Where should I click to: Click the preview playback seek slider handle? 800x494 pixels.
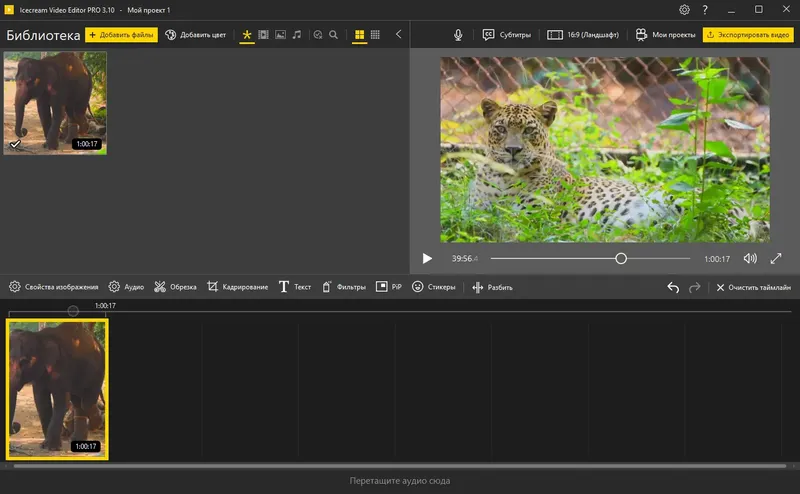[x=621, y=258]
